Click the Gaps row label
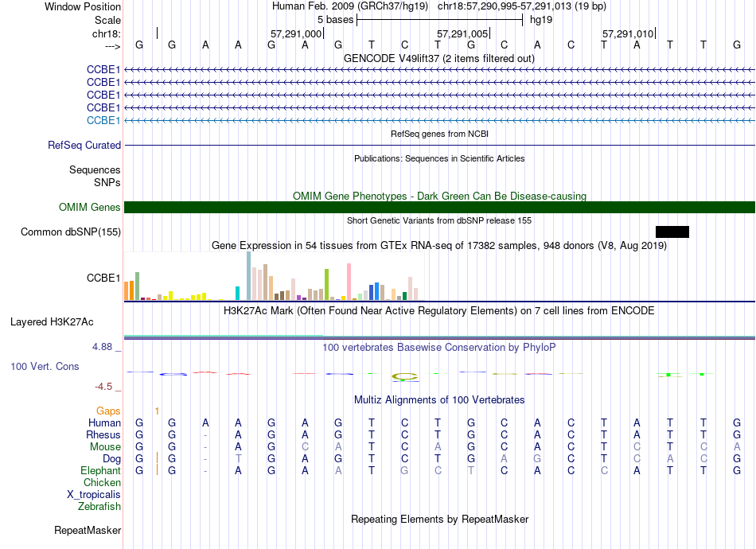This screenshot has height=549, width=756. (108, 411)
